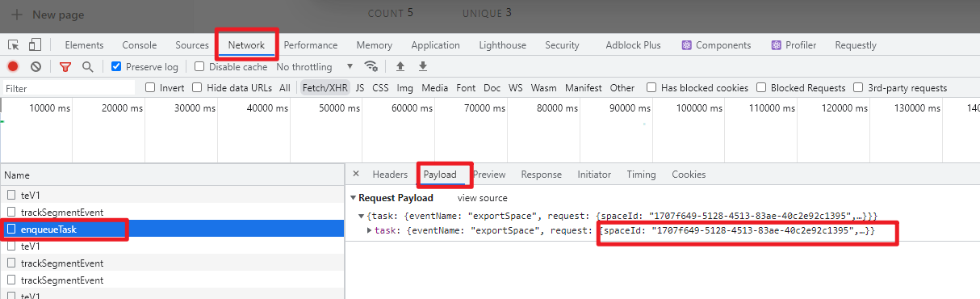Click the view source link
Image resolution: width=980 pixels, height=299 pixels.
pyautogui.click(x=483, y=198)
